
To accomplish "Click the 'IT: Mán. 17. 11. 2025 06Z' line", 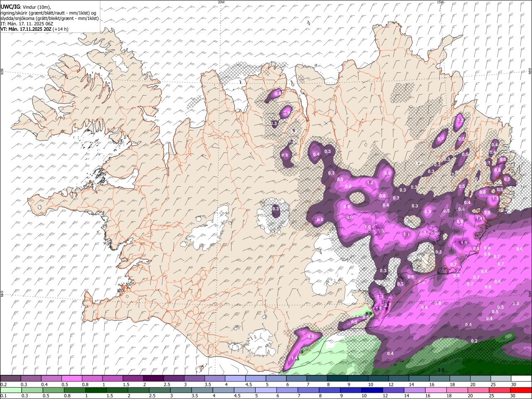I will tap(27, 24).
